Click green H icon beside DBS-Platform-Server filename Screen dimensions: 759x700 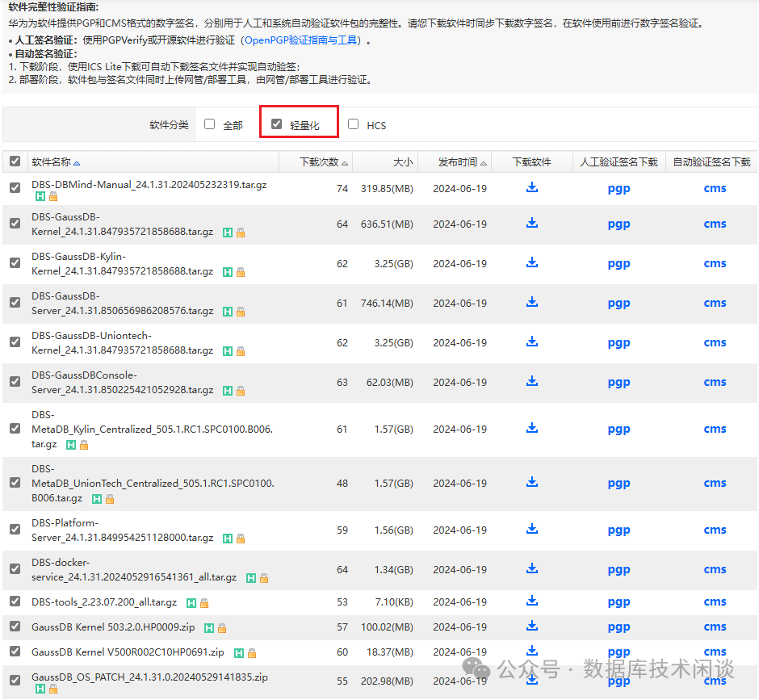coord(228,539)
